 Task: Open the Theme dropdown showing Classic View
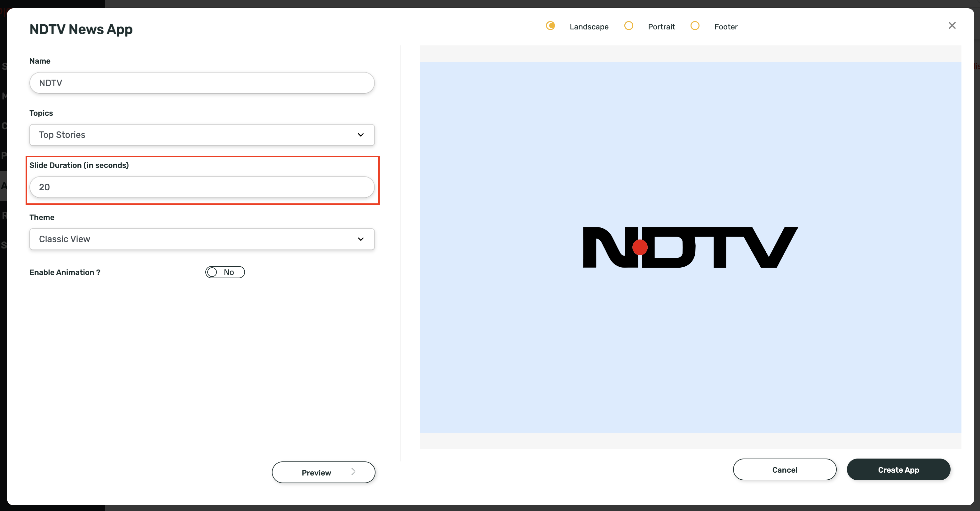pyautogui.click(x=202, y=239)
